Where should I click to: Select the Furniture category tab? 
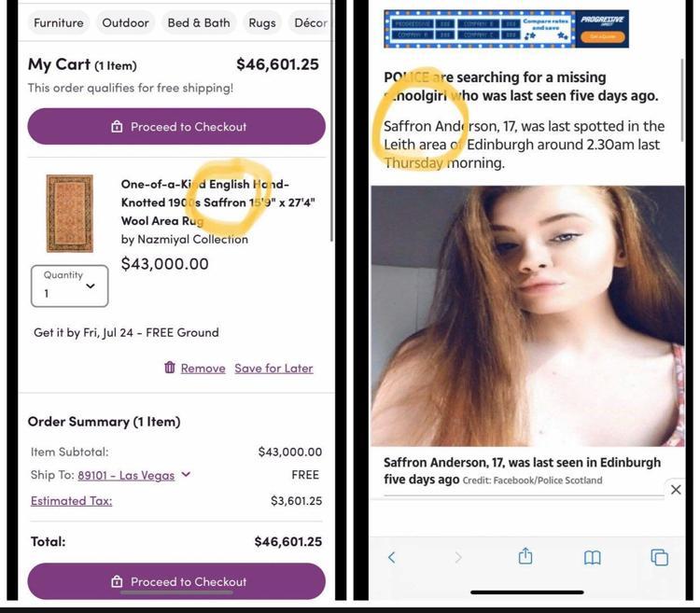[59, 22]
